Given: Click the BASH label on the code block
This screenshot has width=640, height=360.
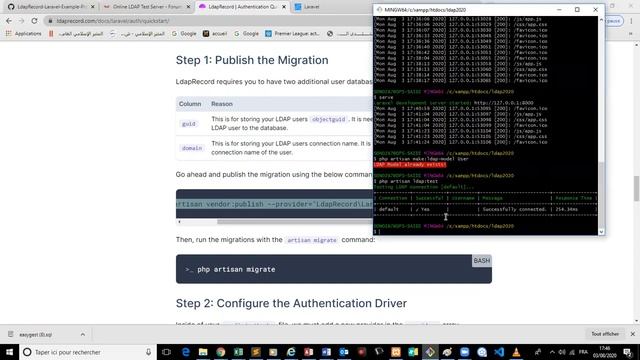Looking at the screenshot, I should pos(482,261).
